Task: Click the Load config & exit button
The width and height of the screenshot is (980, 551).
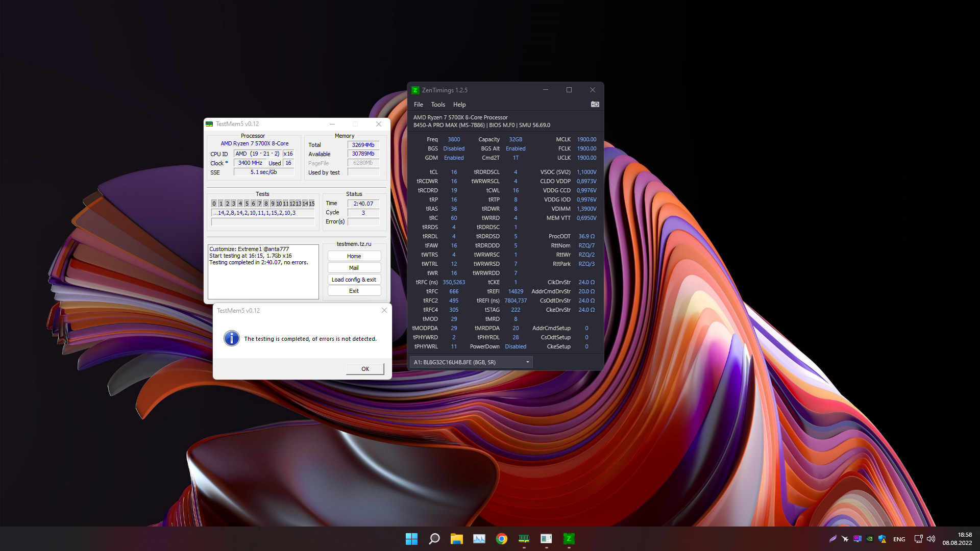Action: click(354, 280)
